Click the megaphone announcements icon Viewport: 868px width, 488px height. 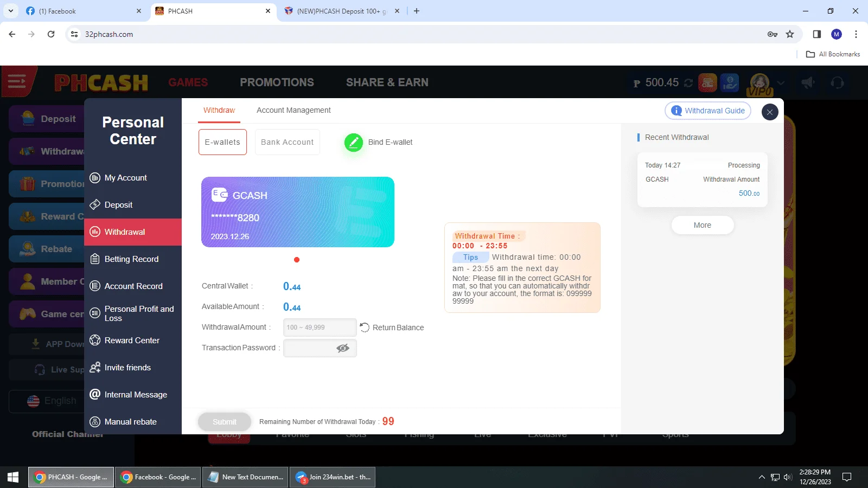coord(808,82)
